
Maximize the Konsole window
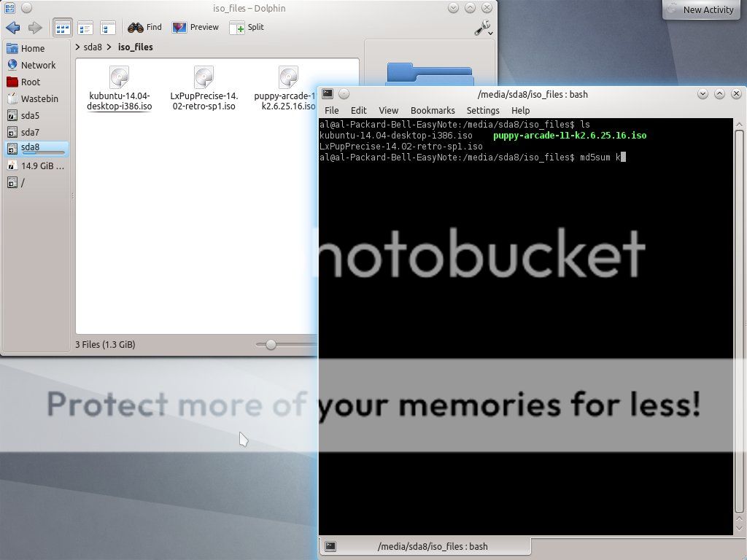[x=719, y=94]
